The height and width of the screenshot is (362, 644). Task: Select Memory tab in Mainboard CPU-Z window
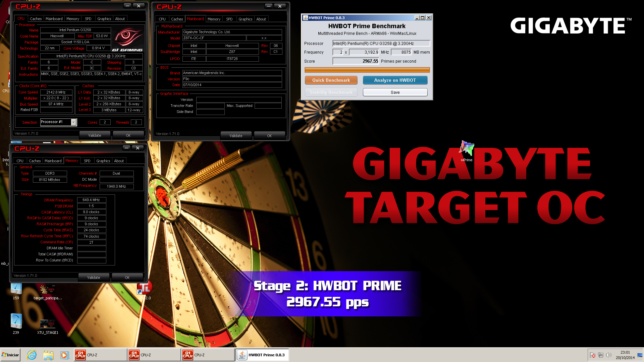coord(214,19)
